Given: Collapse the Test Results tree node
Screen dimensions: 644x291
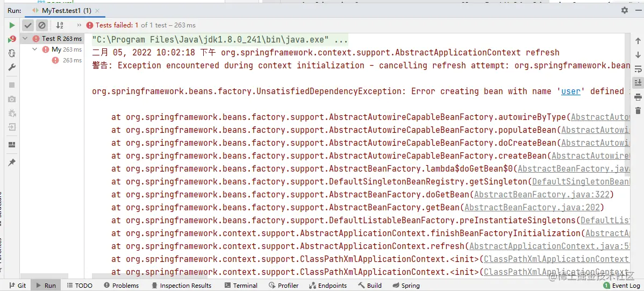Looking at the screenshot, I should point(25,39).
